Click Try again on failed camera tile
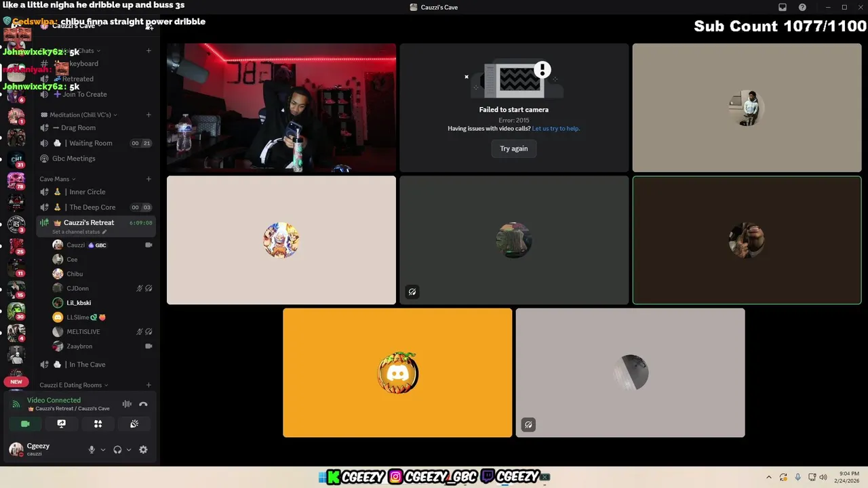This screenshot has height=488, width=868. tap(514, 148)
